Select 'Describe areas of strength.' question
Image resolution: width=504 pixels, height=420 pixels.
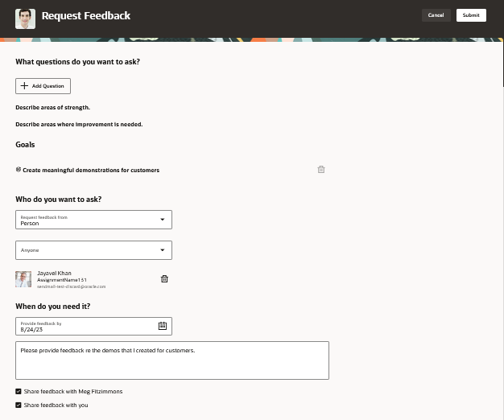52,108
